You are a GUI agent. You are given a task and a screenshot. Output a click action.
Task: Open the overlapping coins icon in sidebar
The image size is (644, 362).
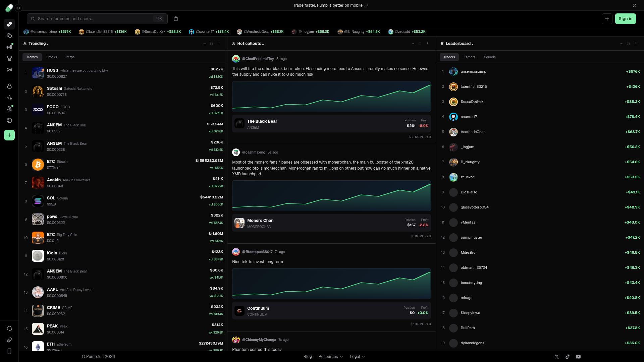(x=9, y=36)
